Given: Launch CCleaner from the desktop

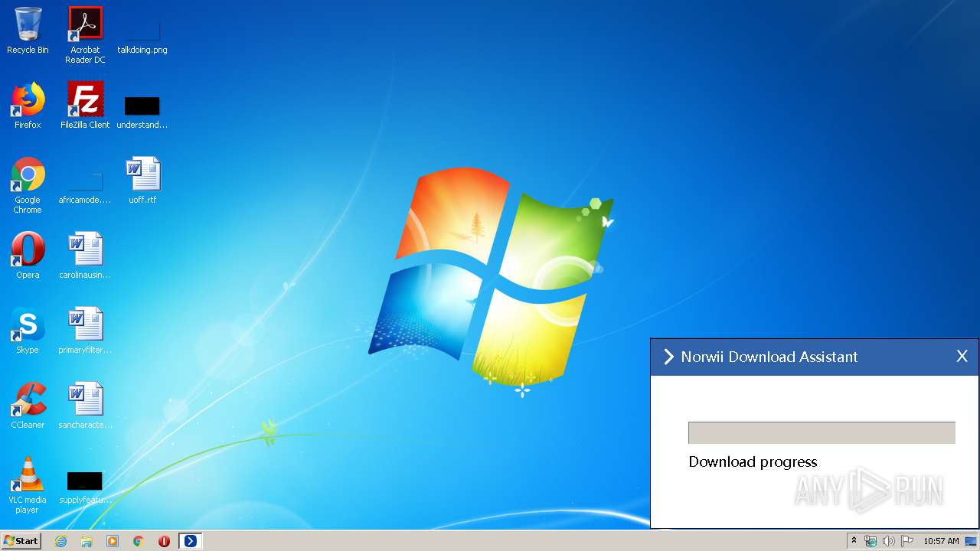Looking at the screenshot, I should pos(28,406).
